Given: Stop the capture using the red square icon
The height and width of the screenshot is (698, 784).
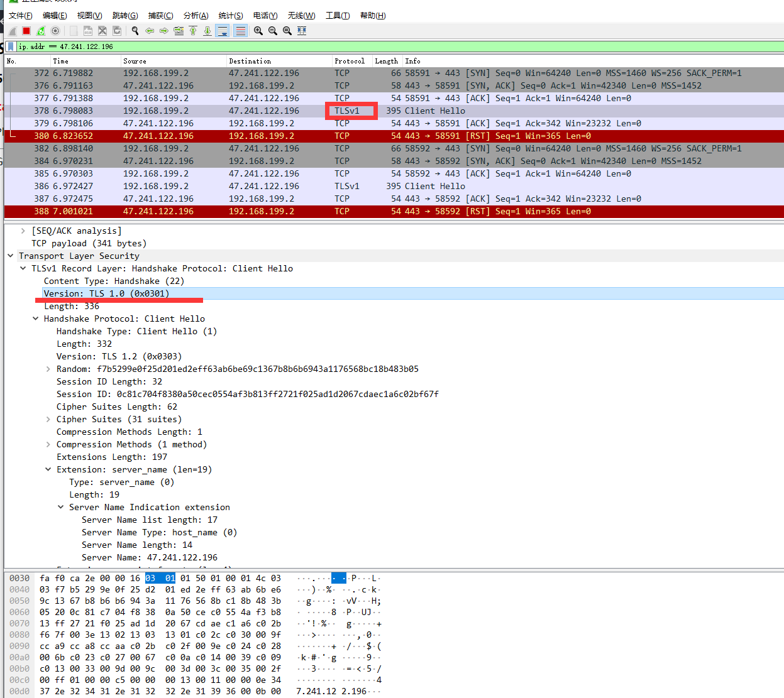Looking at the screenshot, I should 25,30.
